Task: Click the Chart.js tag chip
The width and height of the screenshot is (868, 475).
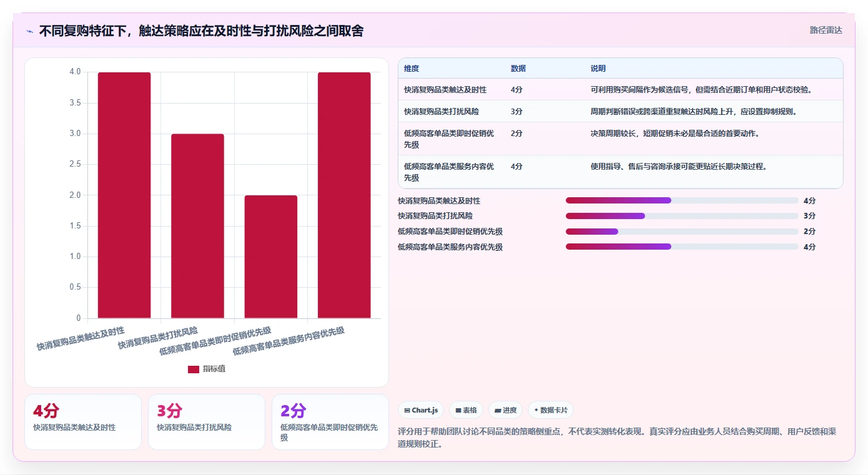Action: [x=421, y=410]
